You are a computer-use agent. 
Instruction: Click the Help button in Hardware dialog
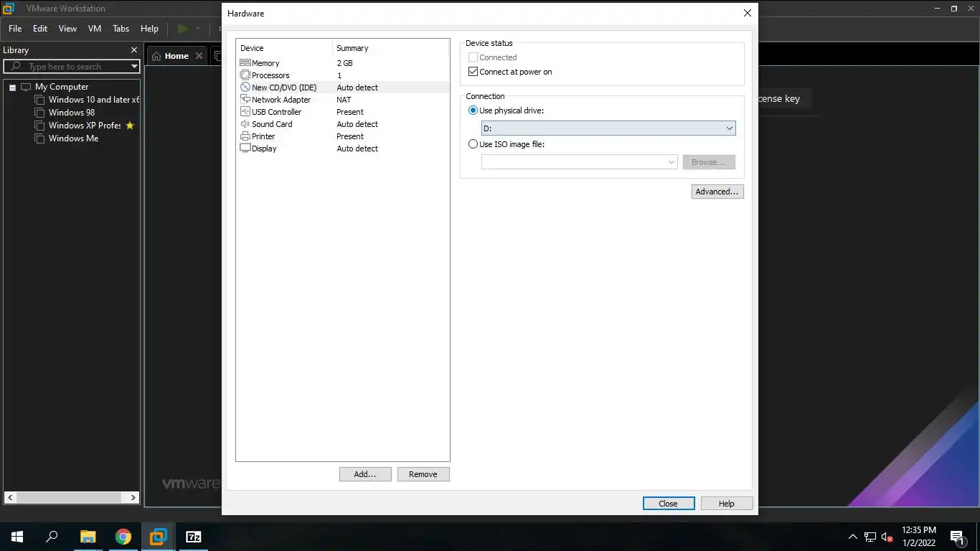727,504
